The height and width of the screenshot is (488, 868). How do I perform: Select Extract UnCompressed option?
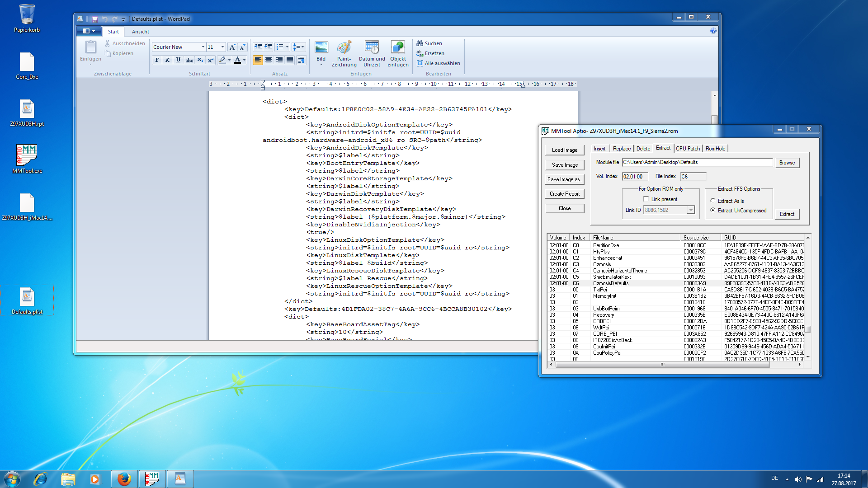click(x=713, y=211)
